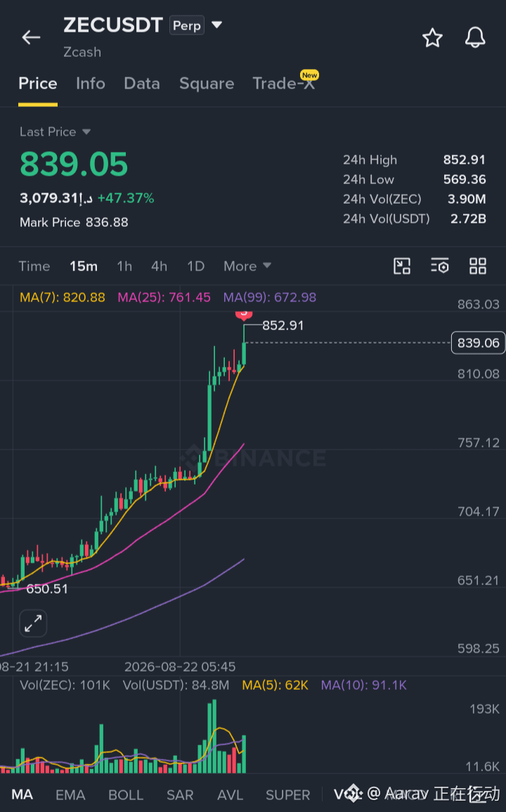Image resolution: width=506 pixels, height=812 pixels.
Task: Tap the volume MA(10): 91.1K legend
Action: (x=363, y=685)
